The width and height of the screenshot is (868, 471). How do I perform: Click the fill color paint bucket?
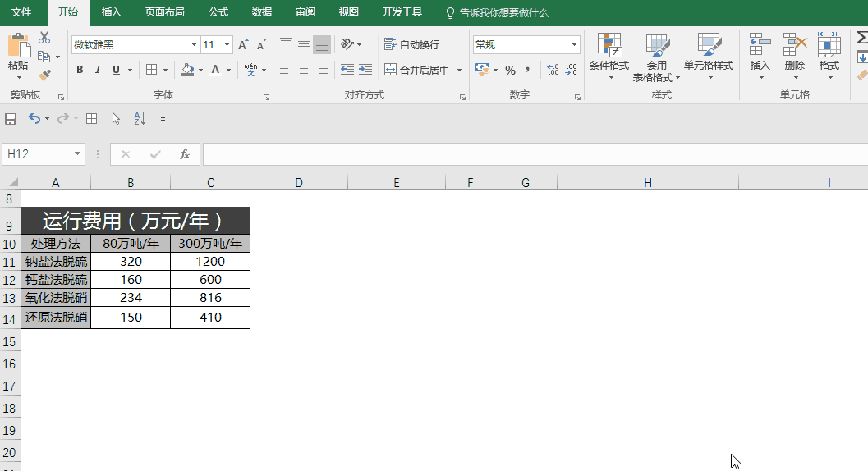click(x=187, y=70)
